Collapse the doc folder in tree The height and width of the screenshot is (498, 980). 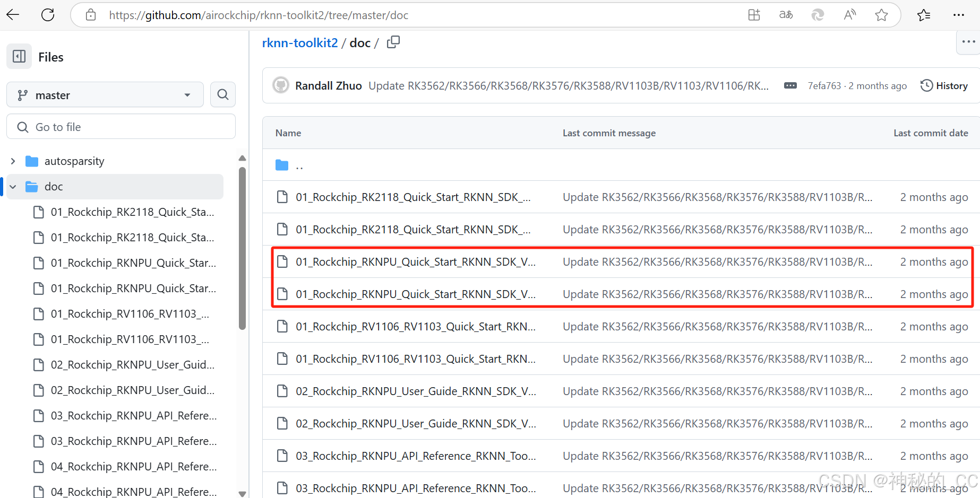click(x=13, y=187)
